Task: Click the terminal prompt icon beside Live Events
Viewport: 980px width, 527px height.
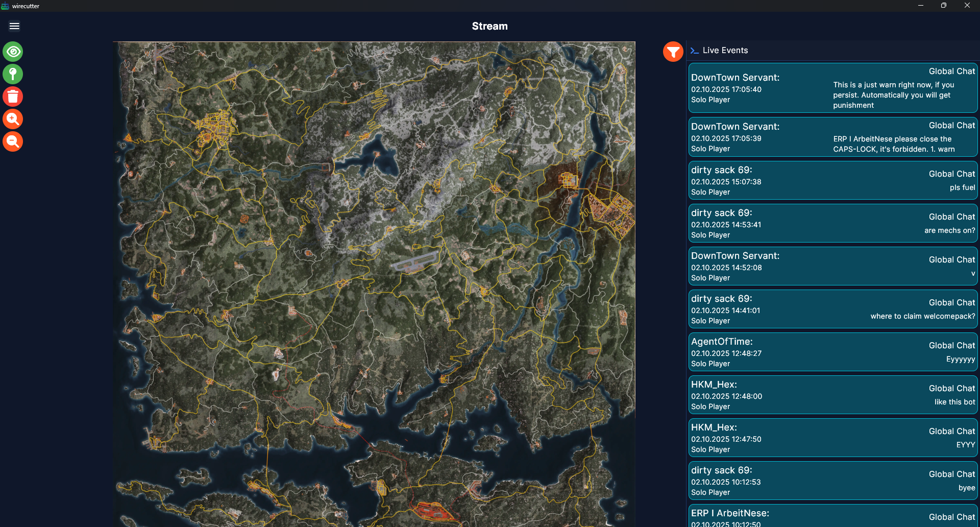Action: click(x=694, y=51)
